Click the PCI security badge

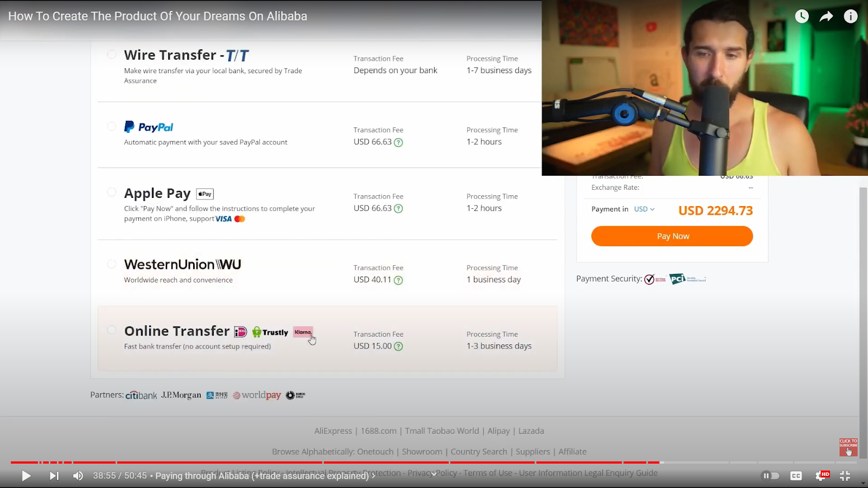click(687, 279)
